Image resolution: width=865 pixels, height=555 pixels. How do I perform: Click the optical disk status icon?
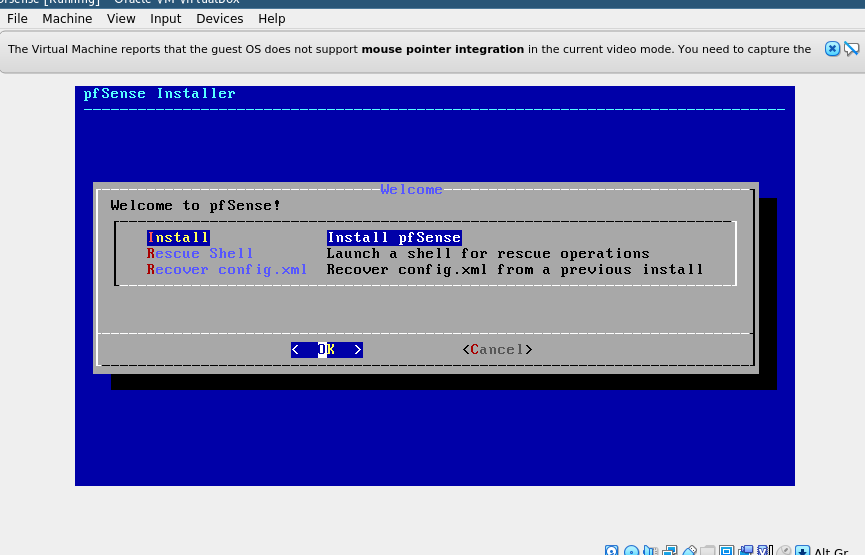tap(632, 551)
